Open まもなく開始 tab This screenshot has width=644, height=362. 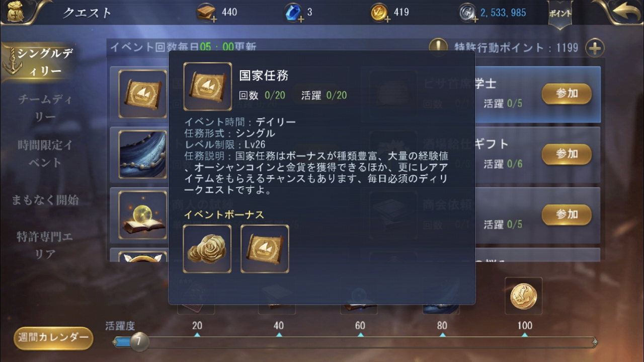click(x=45, y=200)
